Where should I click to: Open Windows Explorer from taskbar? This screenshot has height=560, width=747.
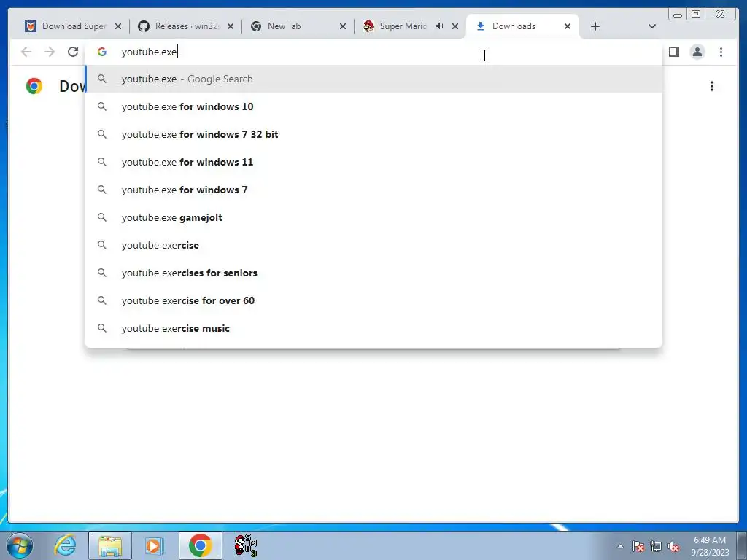tap(110, 545)
